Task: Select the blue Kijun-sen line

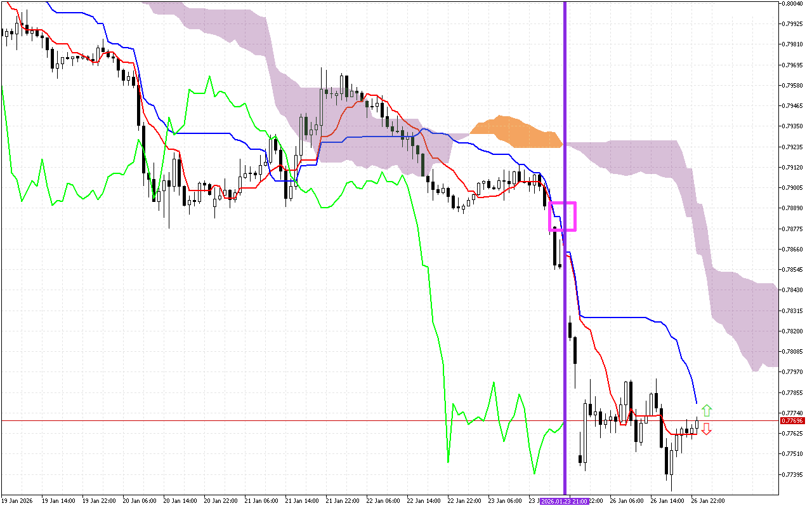Action: (622, 316)
